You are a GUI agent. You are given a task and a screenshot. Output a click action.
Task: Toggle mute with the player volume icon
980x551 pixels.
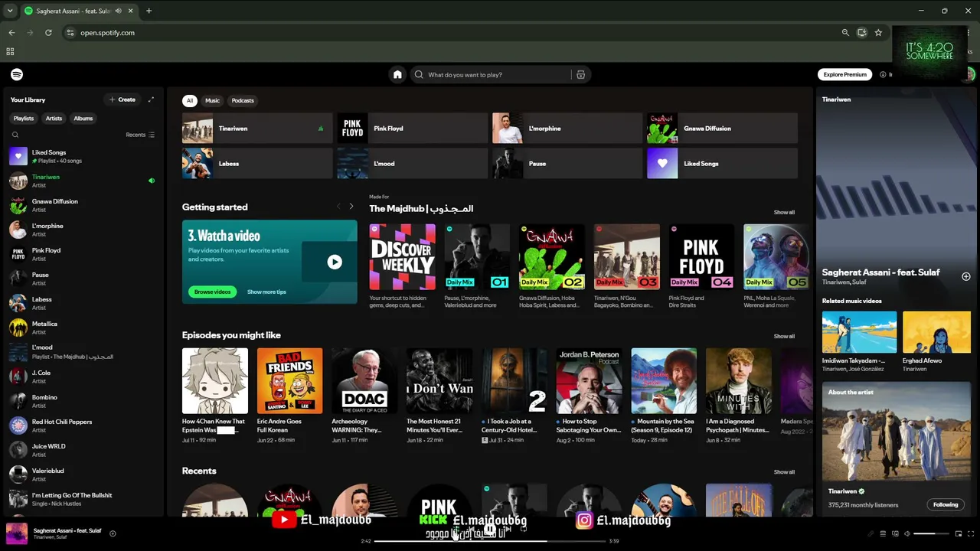(907, 533)
